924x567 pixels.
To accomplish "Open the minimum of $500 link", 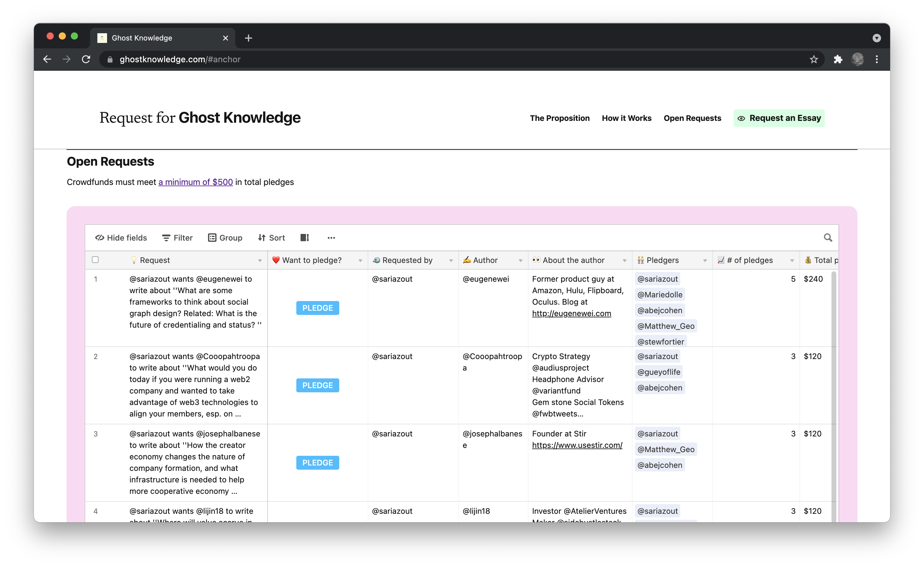I will pos(195,182).
